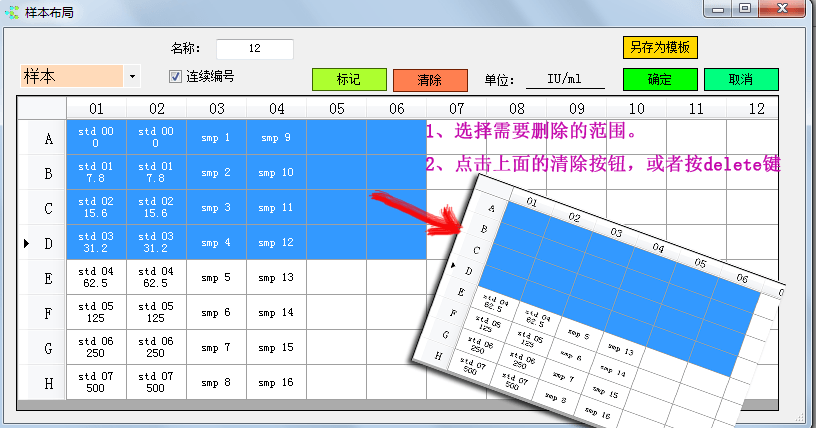Close the 样本布局 window
The image size is (816, 428).
coord(783,8)
